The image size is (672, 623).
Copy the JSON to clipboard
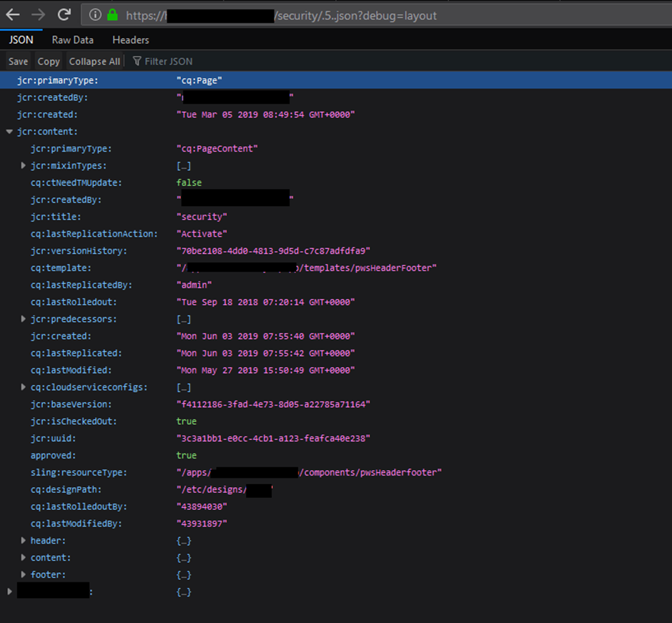click(x=49, y=62)
